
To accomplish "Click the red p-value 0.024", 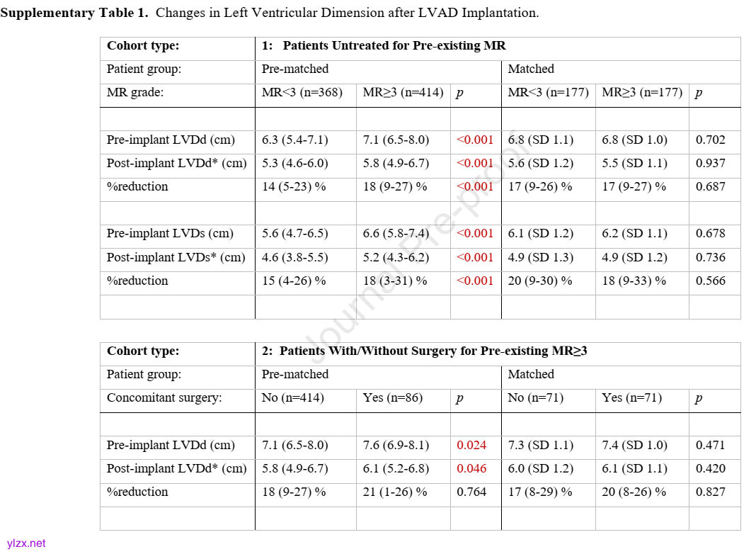I will click(471, 446).
